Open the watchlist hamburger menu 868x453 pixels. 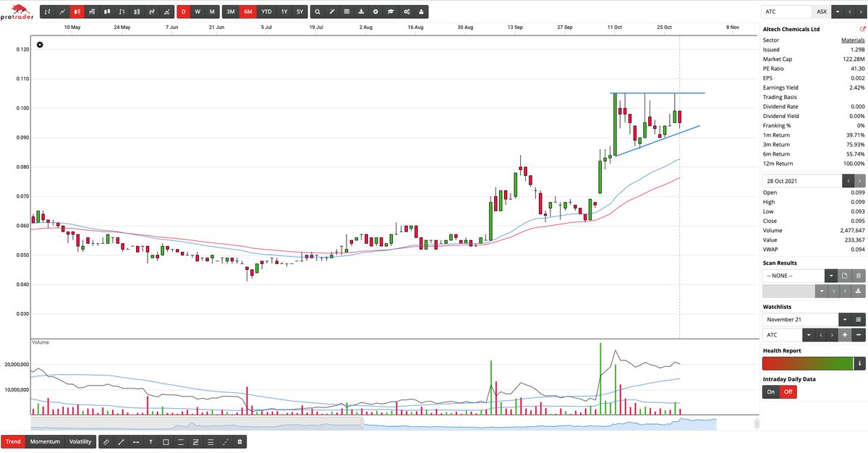coord(859,319)
